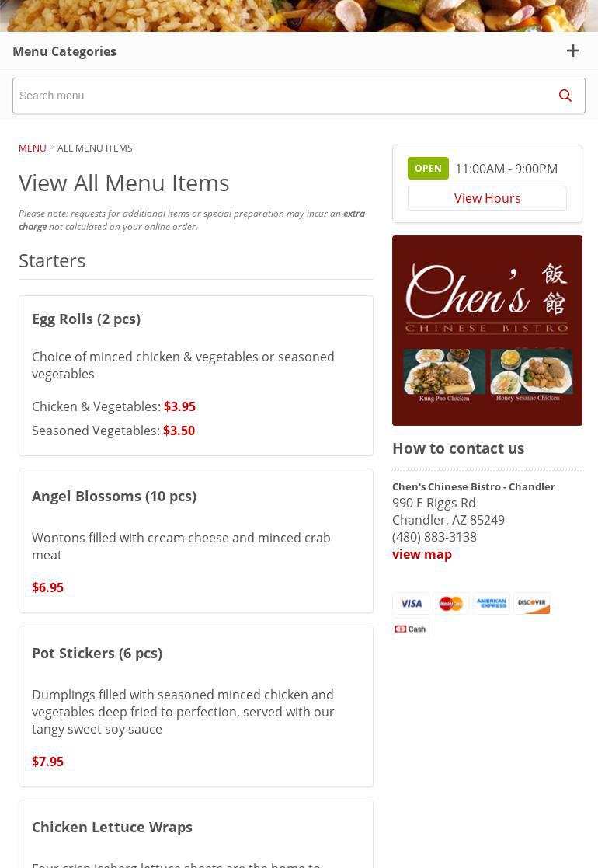Click the Discover card icon
Image resolution: width=598 pixels, height=868 pixels.
[532, 604]
